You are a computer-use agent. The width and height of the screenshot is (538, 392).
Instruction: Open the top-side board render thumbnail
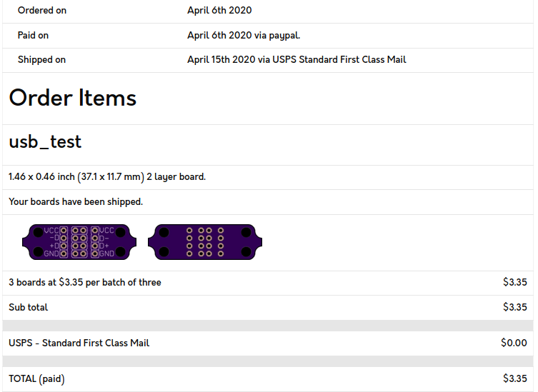tap(79, 242)
